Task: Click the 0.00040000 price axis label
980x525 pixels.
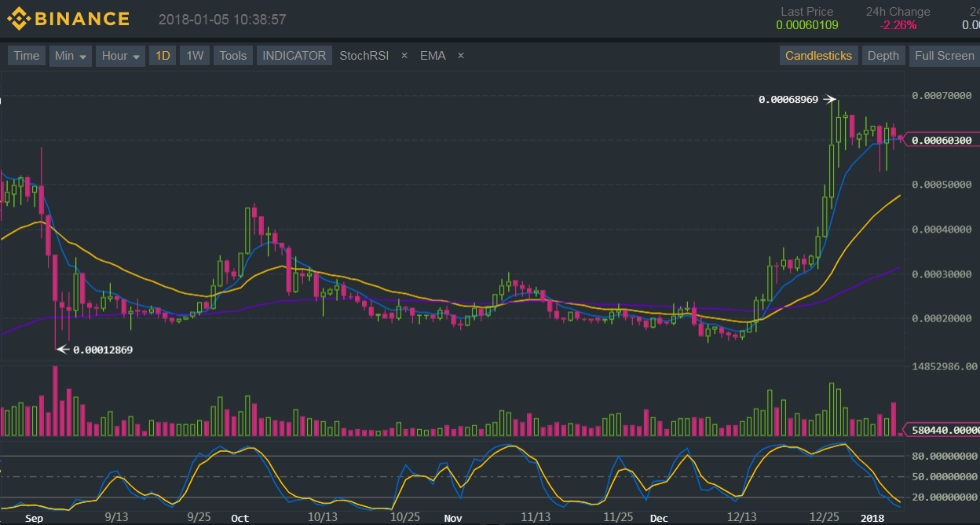Action: point(942,229)
